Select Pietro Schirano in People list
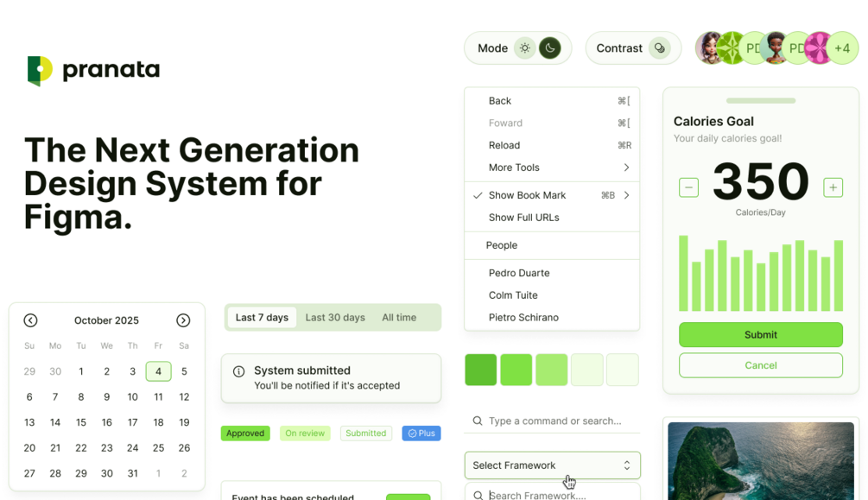 coord(552,317)
